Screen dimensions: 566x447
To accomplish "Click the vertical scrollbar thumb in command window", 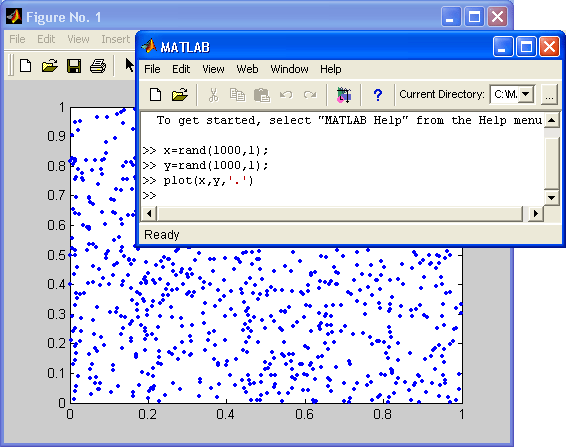I will (x=552, y=162).
